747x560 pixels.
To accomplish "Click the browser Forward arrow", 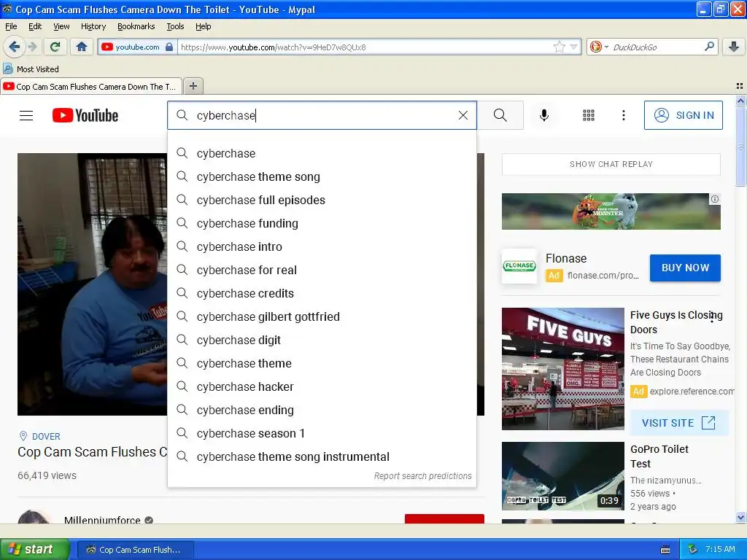I will [32, 47].
